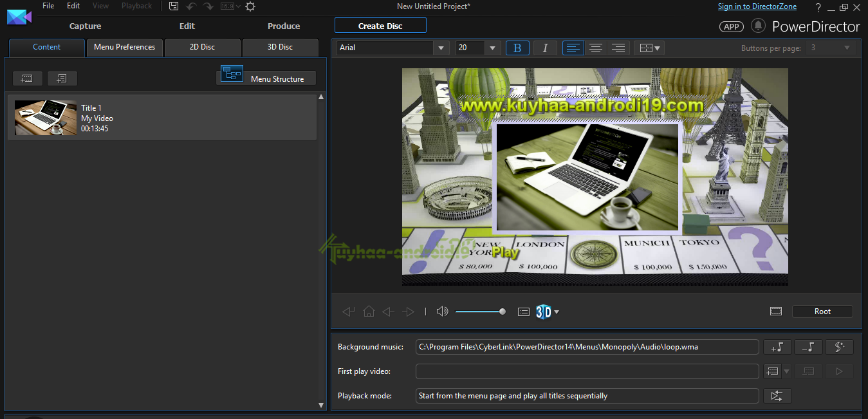The image size is (868, 419).
Task: Click the undo arrow icon
Action: pyautogui.click(x=191, y=6)
